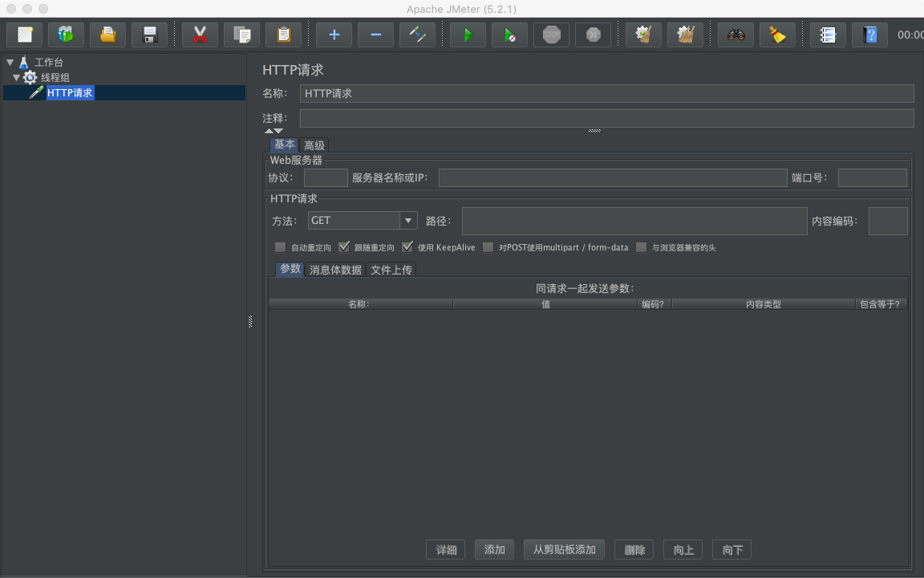Click the New test plan icon
The height and width of the screenshot is (578, 924).
25,35
